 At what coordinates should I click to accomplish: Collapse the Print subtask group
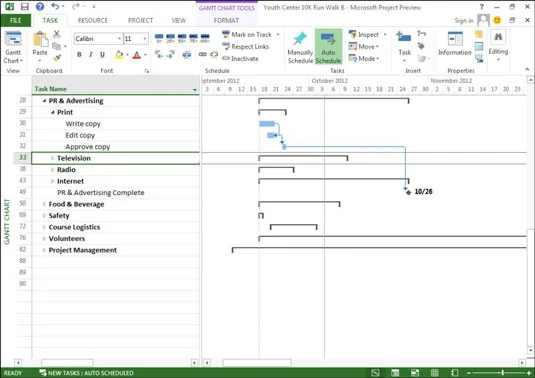[x=53, y=112]
